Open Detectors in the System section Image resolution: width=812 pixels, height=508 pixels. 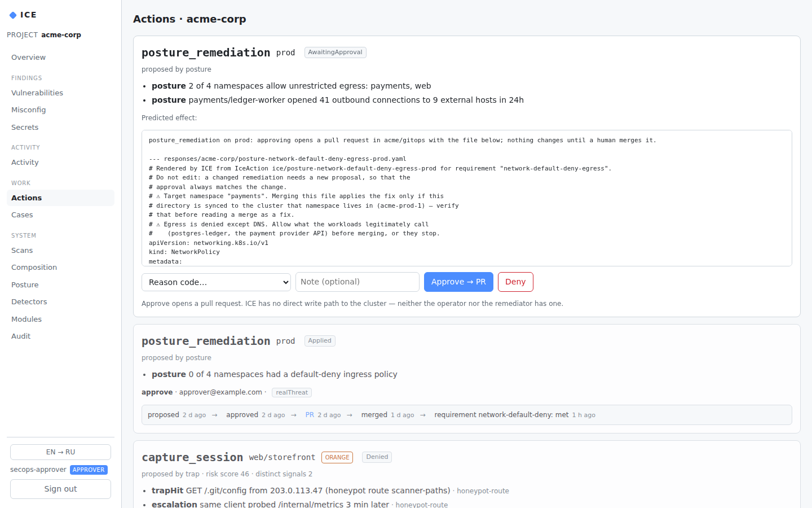[60, 302]
